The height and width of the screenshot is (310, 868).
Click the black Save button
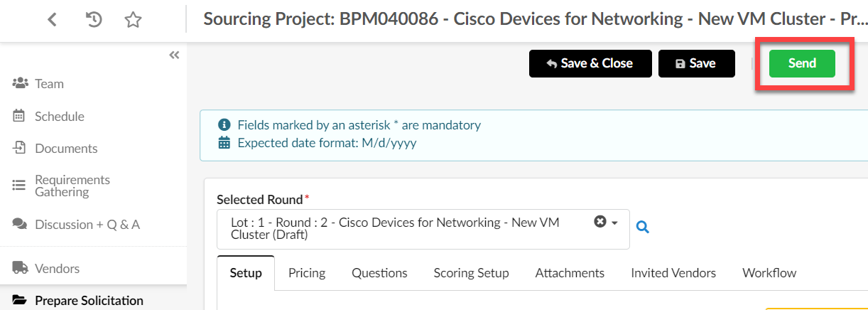pyautogui.click(x=695, y=63)
